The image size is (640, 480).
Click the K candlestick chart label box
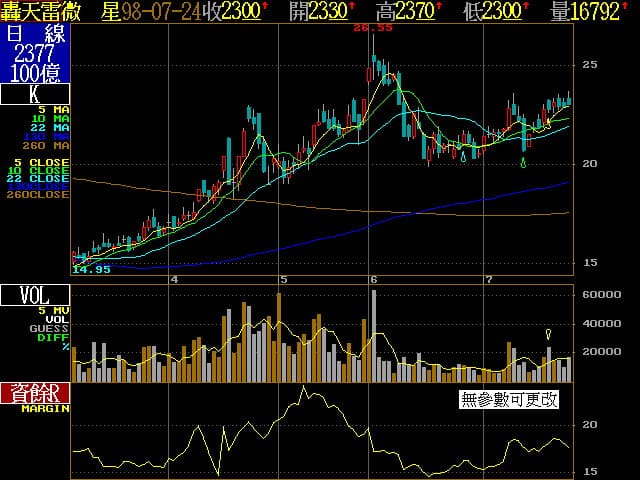tap(35, 95)
